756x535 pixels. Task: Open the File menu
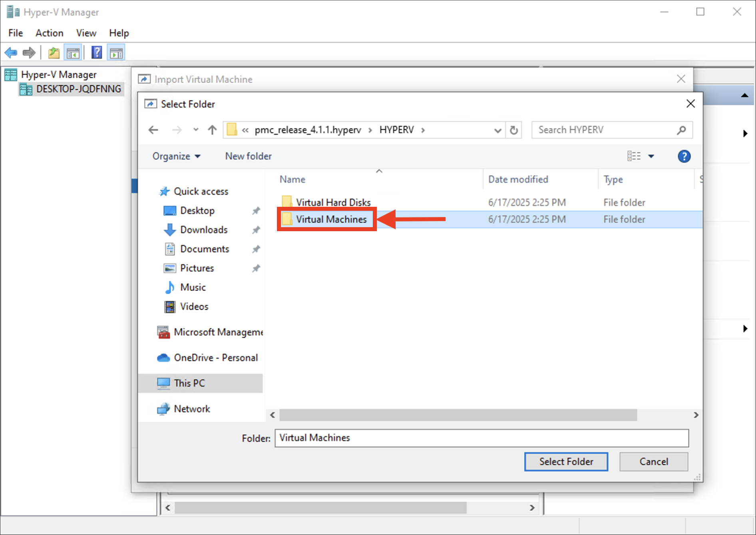point(16,33)
